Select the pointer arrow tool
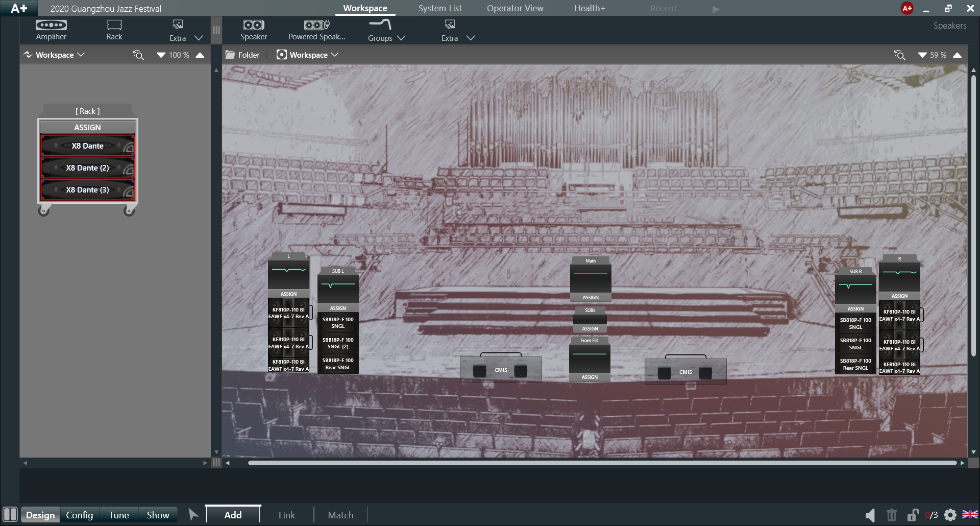Screen dimensions: 980x526 tap(193, 514)
